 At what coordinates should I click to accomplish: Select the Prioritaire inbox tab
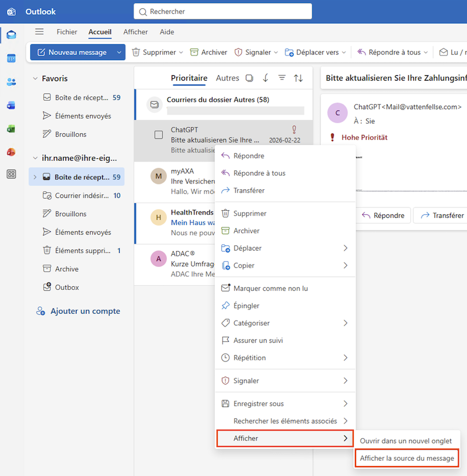[189, 78]
